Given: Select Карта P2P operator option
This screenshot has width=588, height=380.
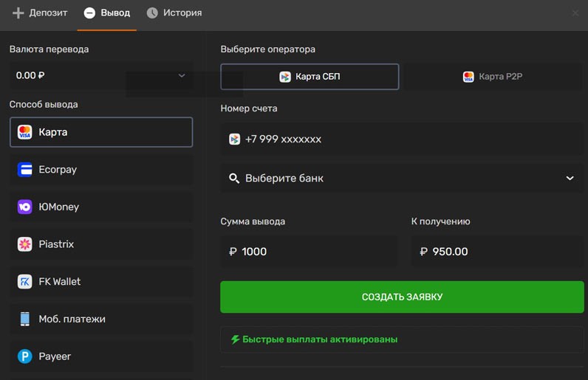Looking at the screenshot, I should tap(493, 77).
